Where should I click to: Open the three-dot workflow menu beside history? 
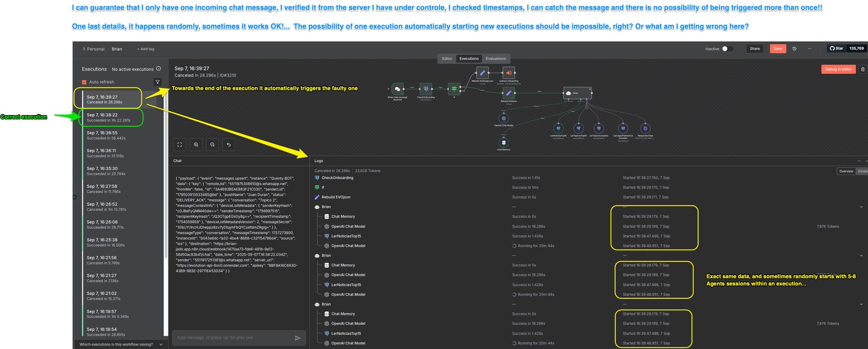(x=809, y=49)
